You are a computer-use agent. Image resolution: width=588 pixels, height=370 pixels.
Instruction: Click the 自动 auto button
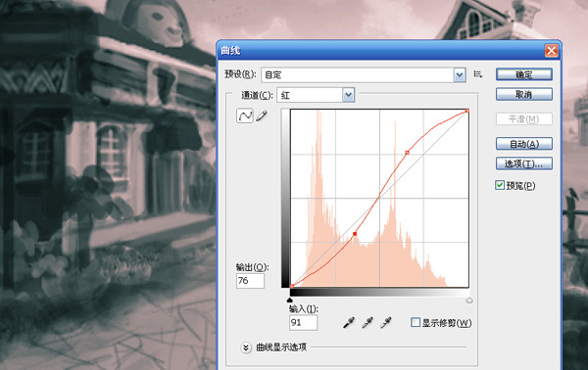[524, 144]
